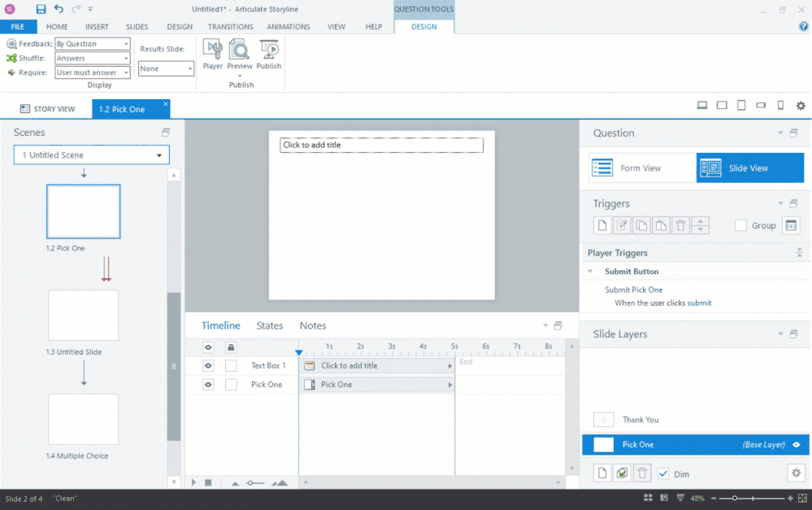Select the mobile phone portrait preview icon
The image size is (812, 510).
(x=780, y=106)
